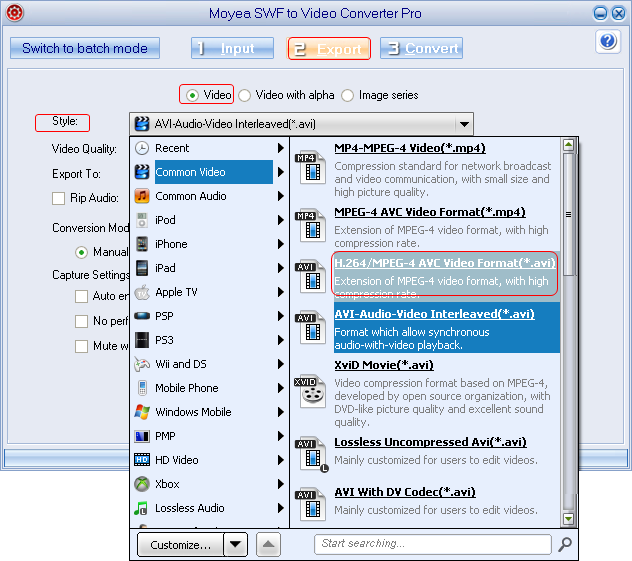Image resolution: width=632 pixels, height=561 pixels.
Task: Open the Export step tab
Action: pos(328,48)
